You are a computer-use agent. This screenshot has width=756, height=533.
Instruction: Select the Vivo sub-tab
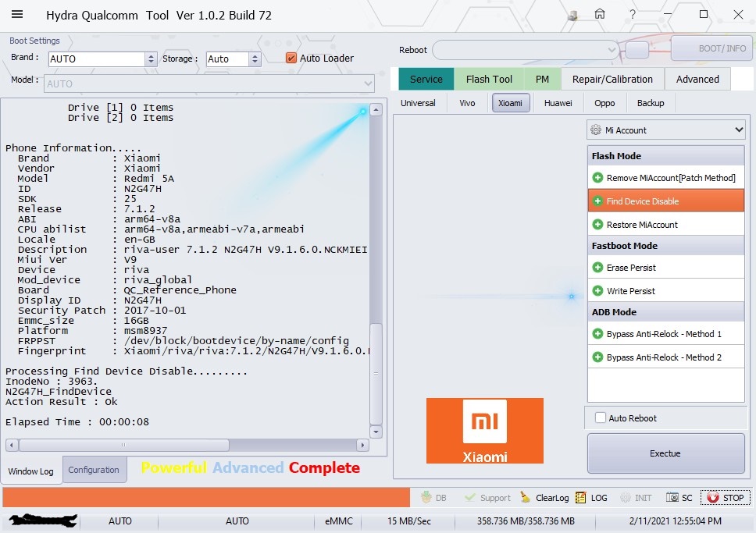[x=467, y=103]
